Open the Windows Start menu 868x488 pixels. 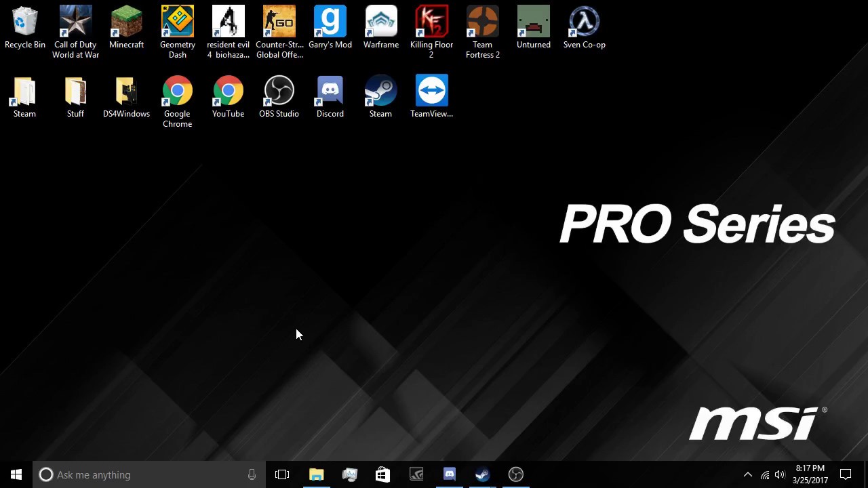(x=16, y=474)
